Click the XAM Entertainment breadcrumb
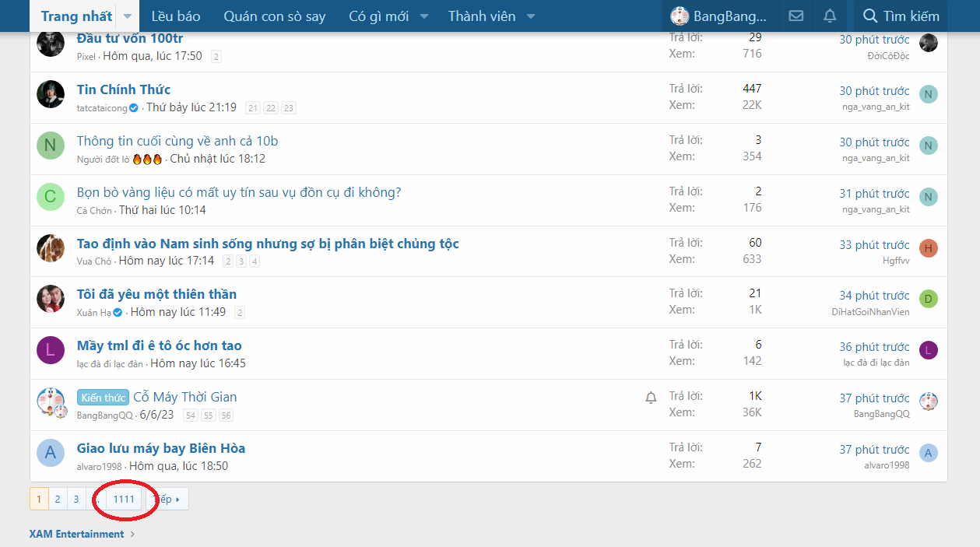The height and width of the screenshot is (547, 980). click(76, 534)
